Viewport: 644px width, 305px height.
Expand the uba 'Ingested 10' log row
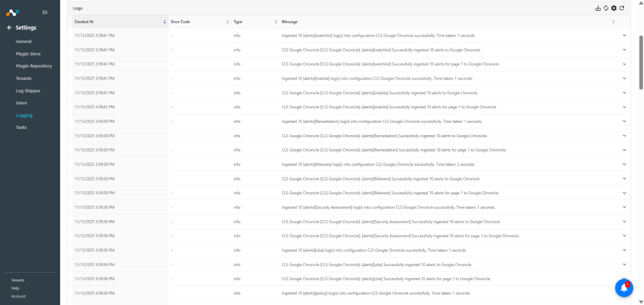[625, 250]
